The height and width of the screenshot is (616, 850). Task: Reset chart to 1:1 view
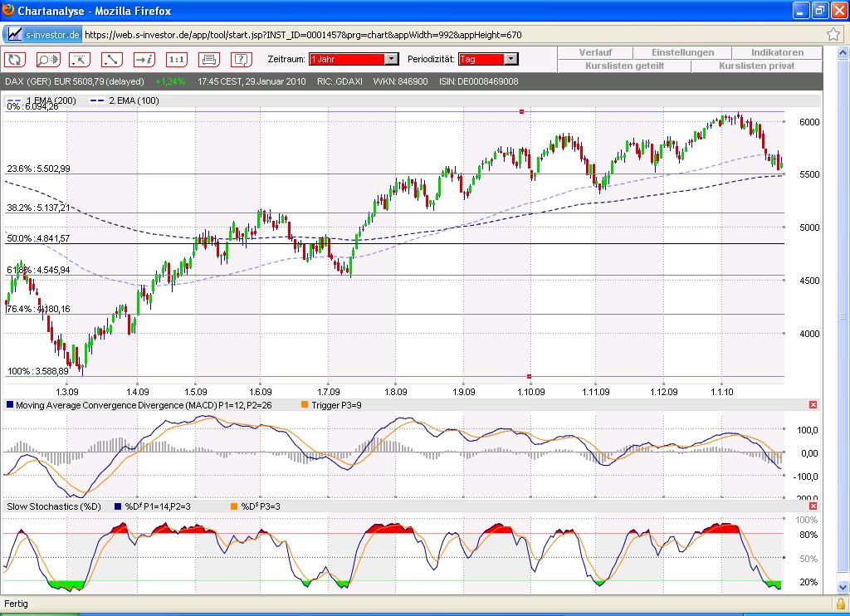177,59
